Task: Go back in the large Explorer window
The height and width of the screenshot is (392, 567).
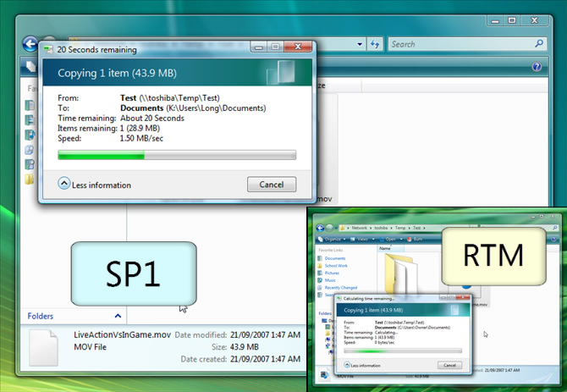Action: pos(30,44)
